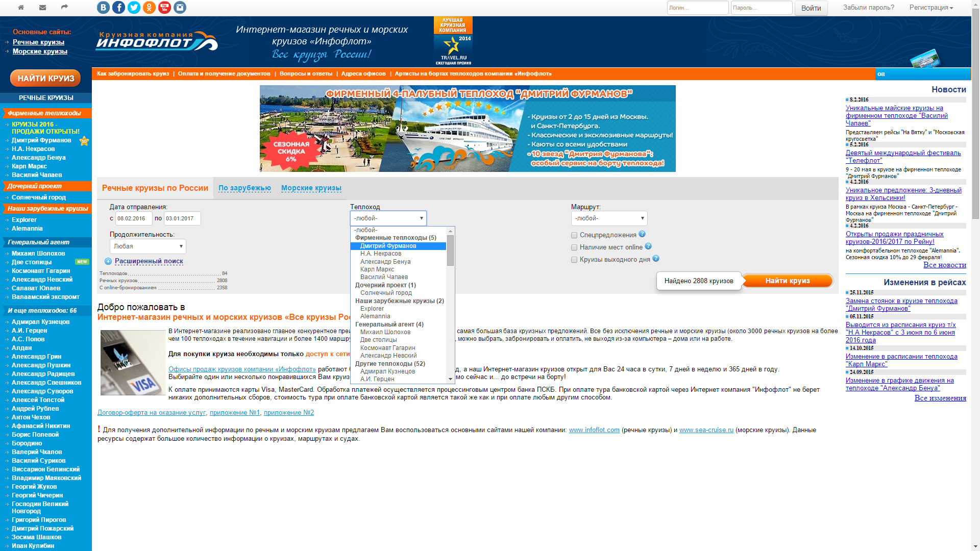This screenshot has height=551, width=980.
Task: Click the NEW badge next to Две столицы
Action: coord(82,262)
